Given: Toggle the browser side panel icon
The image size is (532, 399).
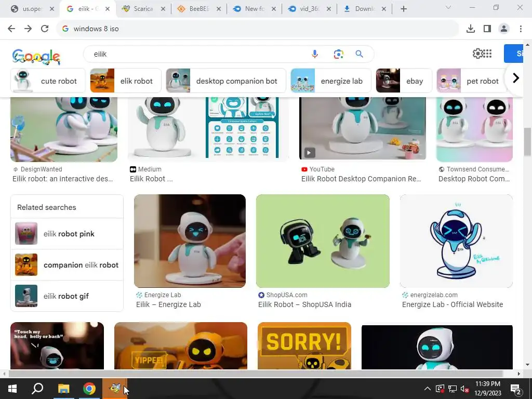Looking at the screenshot, I should click(487, 29).
